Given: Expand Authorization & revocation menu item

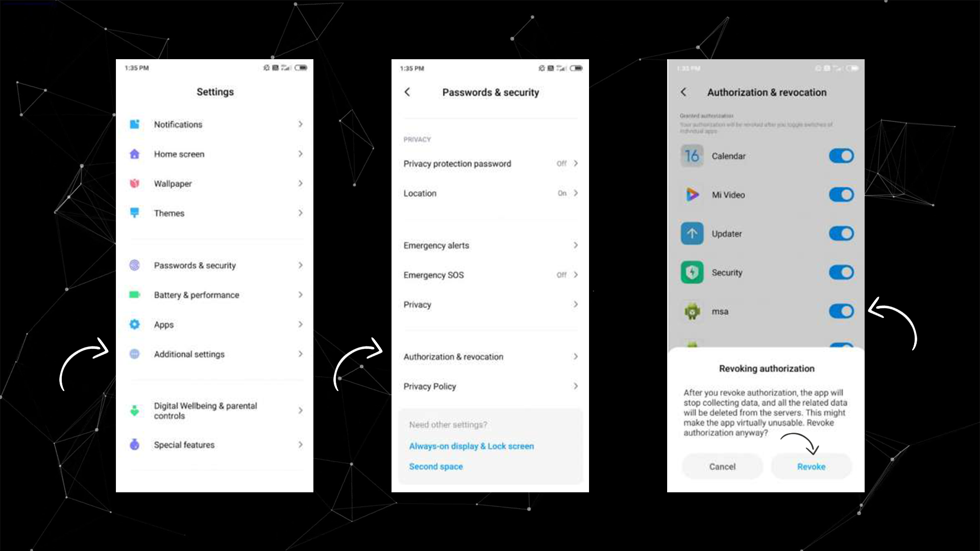Looking at the screenshot, I should [489, 357].
